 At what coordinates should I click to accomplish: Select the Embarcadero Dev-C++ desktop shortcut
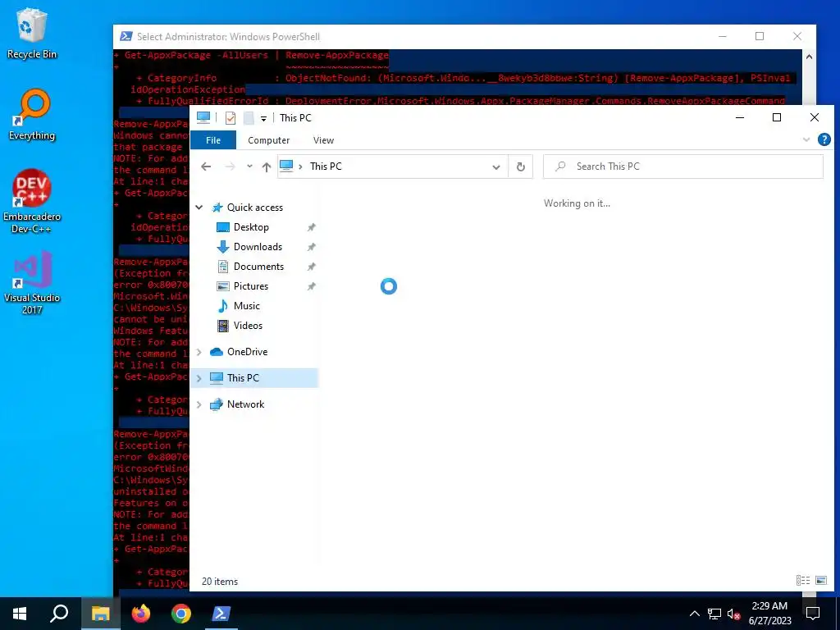(x=32, y=201)
